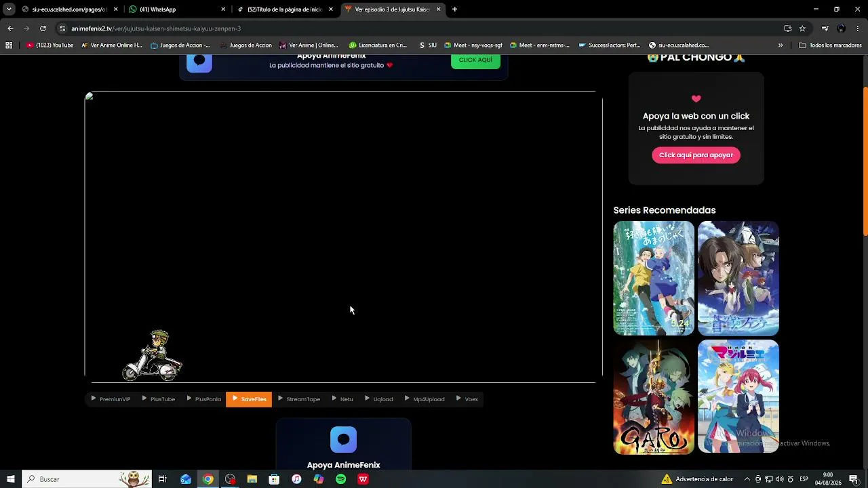Open the Windows notification center
868x488 pixels.
(854, 479)
